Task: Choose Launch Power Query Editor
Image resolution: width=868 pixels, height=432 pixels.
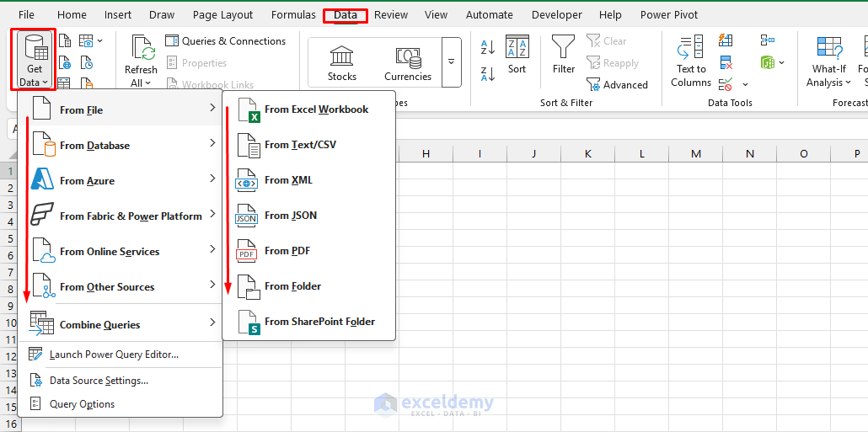Action: click(x=121, y=355)
